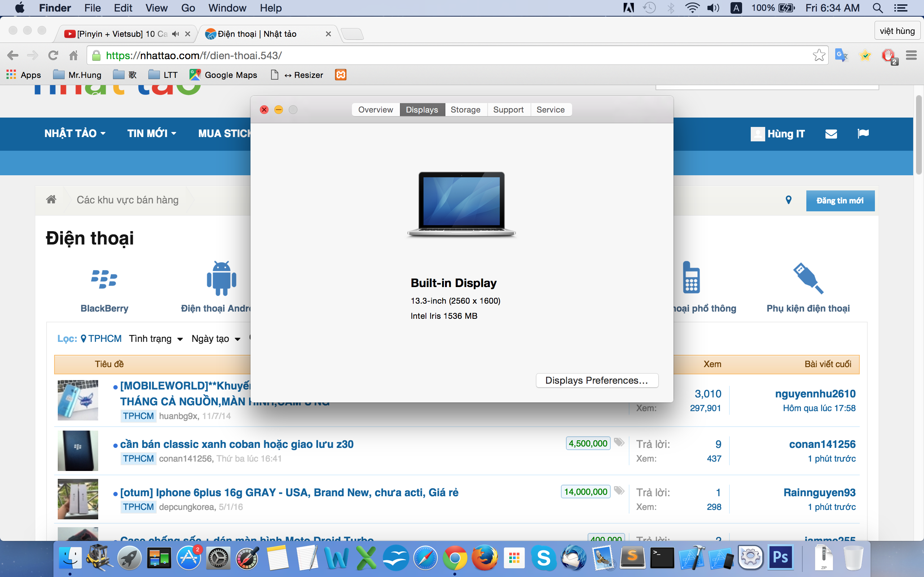Reload the page with refresh icon
Screen dimensions: 924x577
(53, 55)
